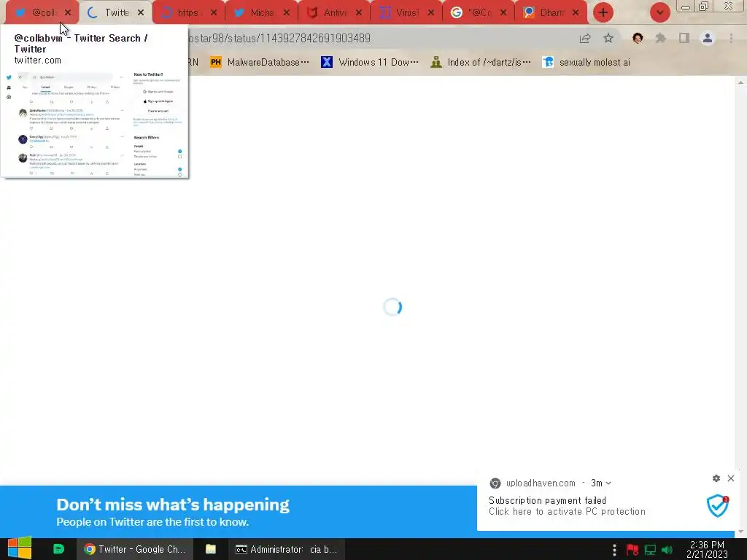747x560 pixels.
Task: Switch to Administrator command prompt window
Action: (286, 549)
